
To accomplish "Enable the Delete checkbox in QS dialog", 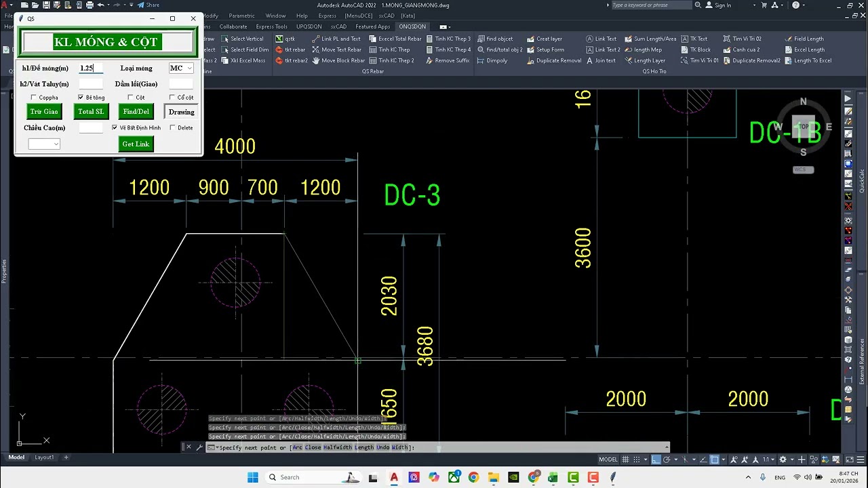I will [172, 127].
